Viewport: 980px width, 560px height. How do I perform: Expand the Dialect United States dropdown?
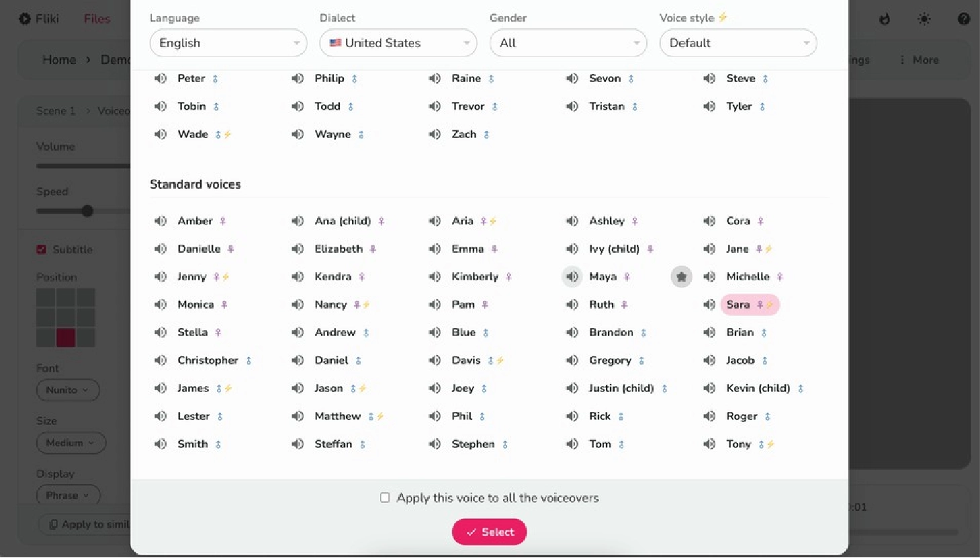pyautogui.click(x=398, y=43)
